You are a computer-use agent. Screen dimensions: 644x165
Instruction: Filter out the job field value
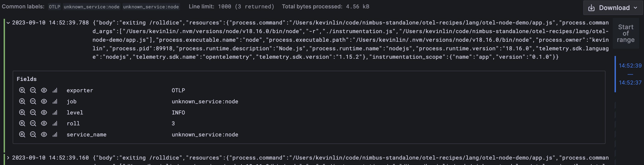point(33,101)
